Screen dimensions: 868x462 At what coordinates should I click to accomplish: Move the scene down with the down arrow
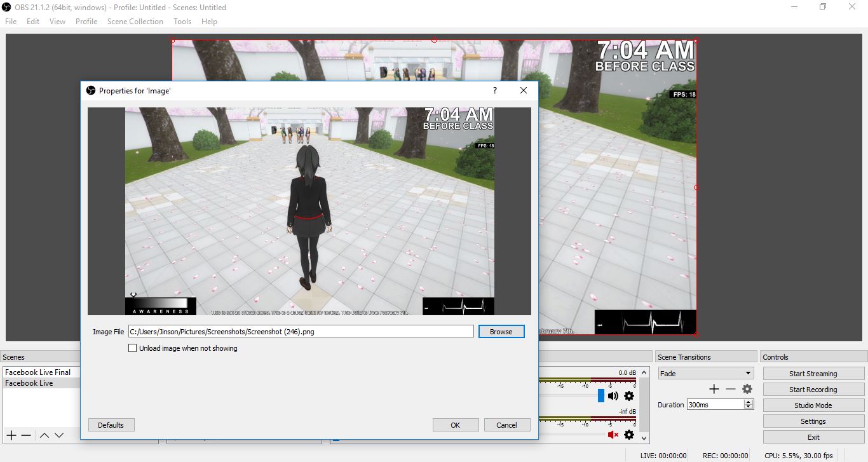point(59,435)
